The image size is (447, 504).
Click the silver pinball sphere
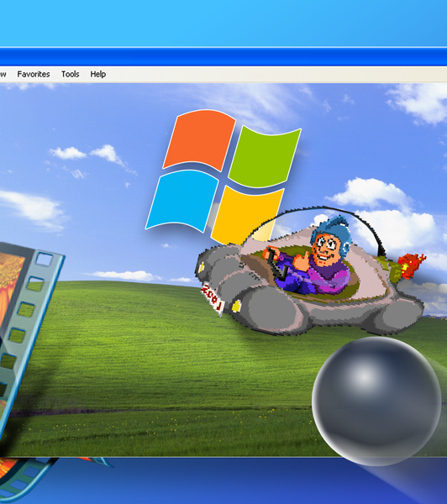376,402
